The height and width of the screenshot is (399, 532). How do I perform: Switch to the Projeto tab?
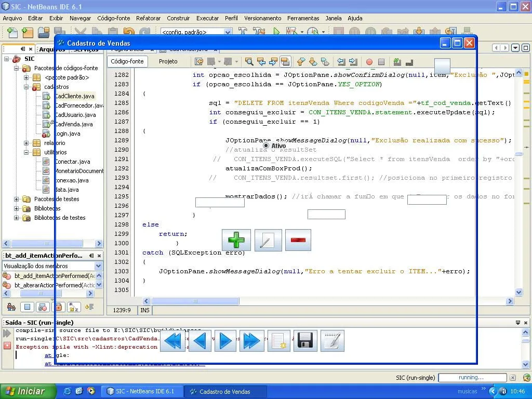(x=168, y=61)
